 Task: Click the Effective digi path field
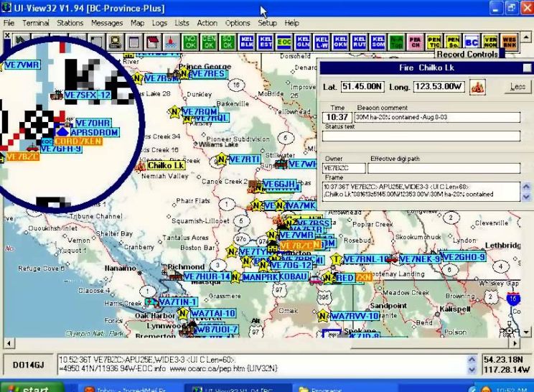click(444, 168)
